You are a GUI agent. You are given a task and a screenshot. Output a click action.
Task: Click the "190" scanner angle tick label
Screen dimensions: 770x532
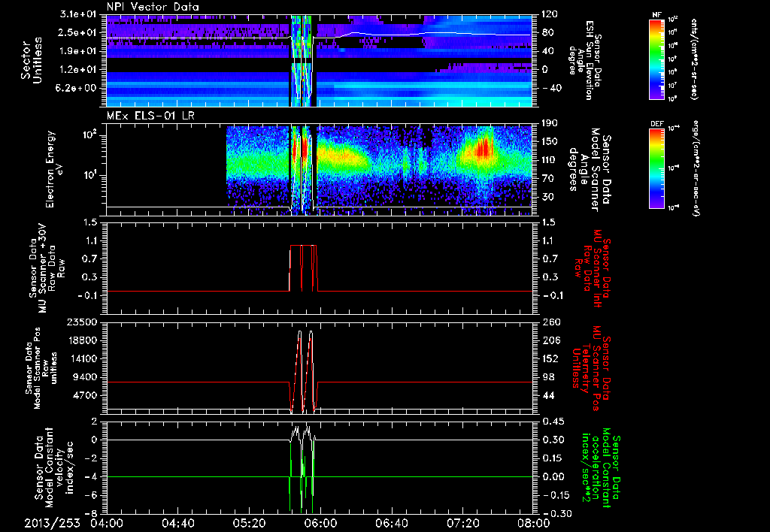(550, 123)
